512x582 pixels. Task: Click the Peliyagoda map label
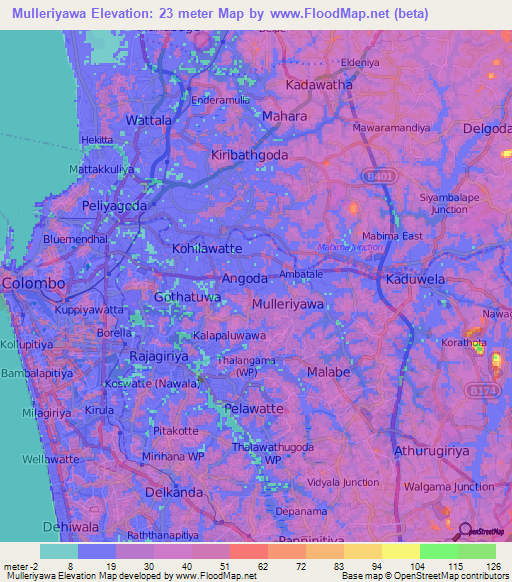tap(114, 206)
